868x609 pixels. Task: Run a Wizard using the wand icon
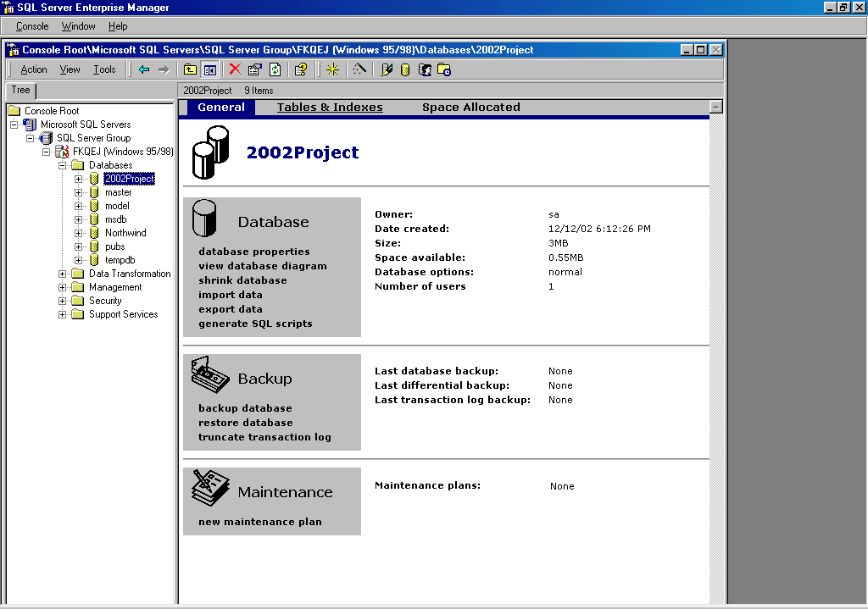pos(359,69)
